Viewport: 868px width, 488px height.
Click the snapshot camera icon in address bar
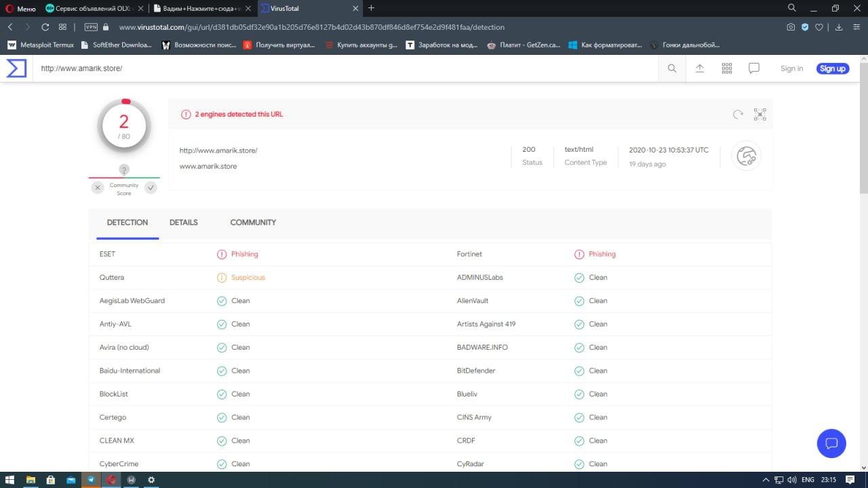[791, 27]
